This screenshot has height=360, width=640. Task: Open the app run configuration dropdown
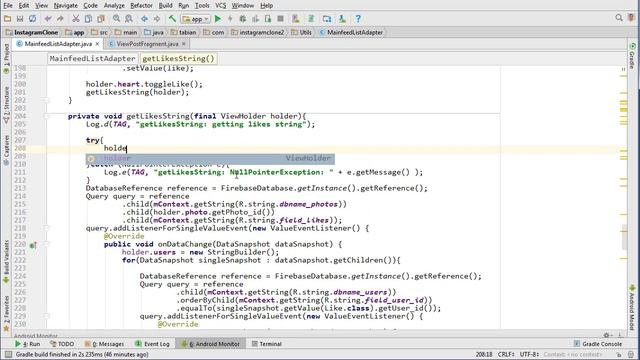click(196, 19)
